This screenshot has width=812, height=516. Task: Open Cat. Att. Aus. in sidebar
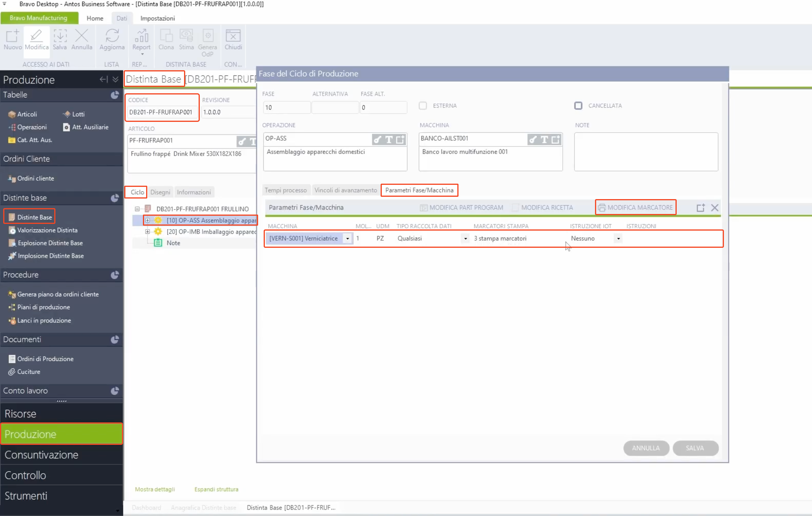point(30,140)
